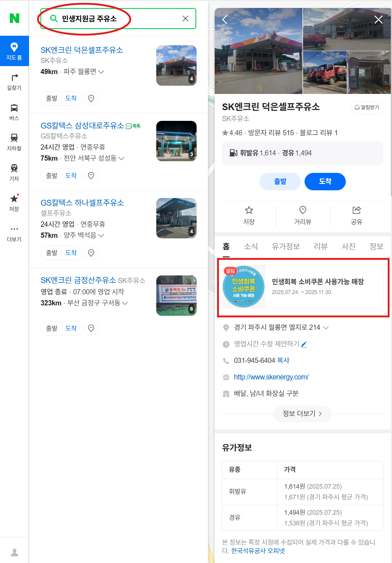The height and width of the screenshot is (563, 392).
Task: Expand 파주 월롱면 address chevron
Action: pyautogui.click(x=101, y=72)
